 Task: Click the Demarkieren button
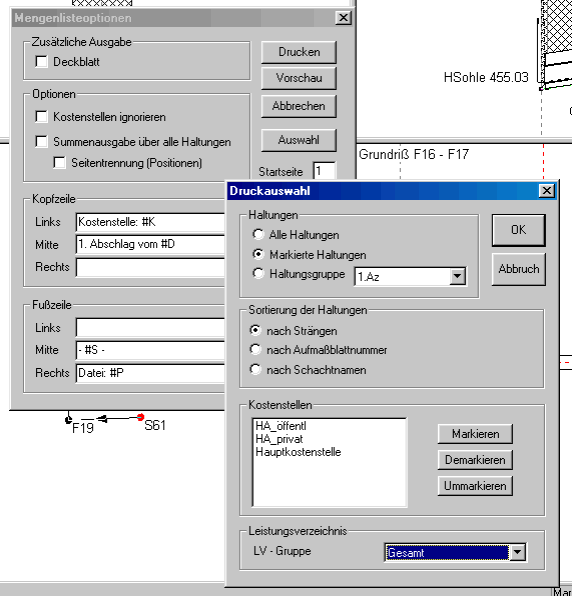[475, 460]
